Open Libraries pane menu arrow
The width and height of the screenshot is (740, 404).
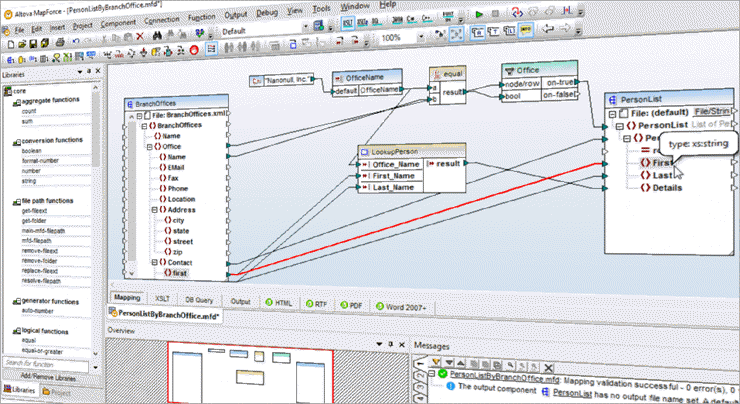(x=80, y=72)
